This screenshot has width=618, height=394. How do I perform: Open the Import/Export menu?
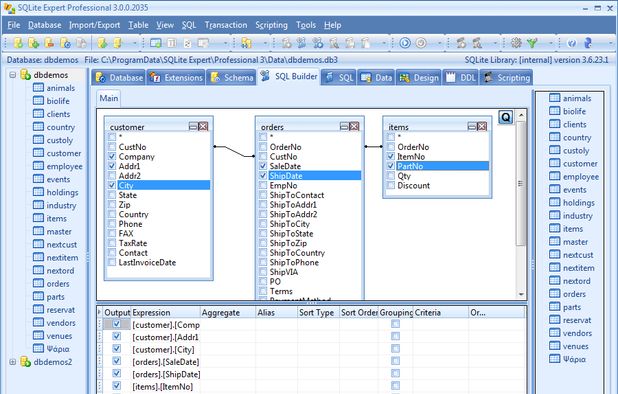(94, 25)
